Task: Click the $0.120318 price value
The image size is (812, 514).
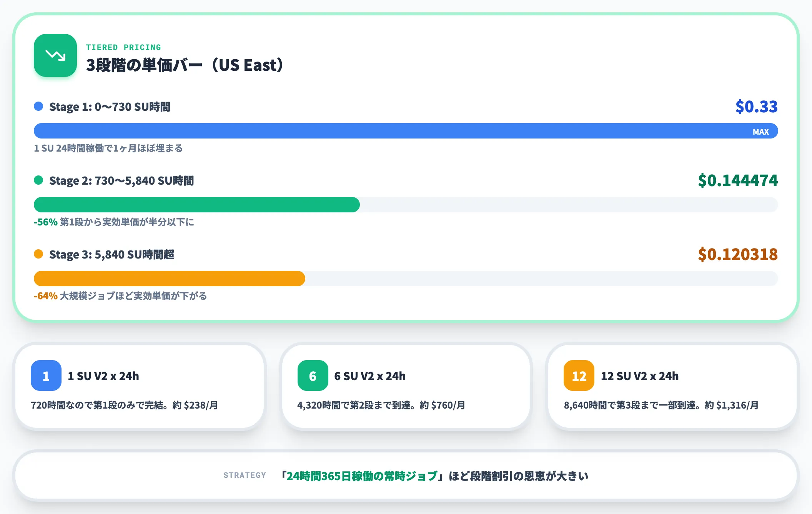Action: click(x=738, y=254)
